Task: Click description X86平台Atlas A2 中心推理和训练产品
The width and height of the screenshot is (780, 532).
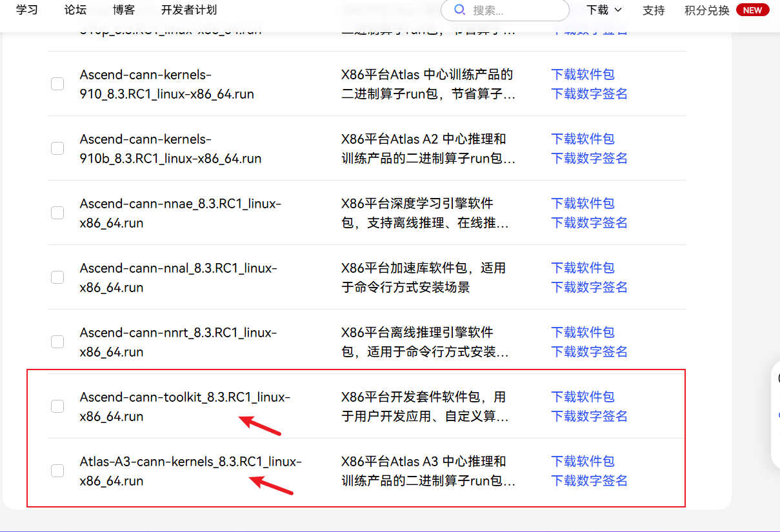Action: 428,148
